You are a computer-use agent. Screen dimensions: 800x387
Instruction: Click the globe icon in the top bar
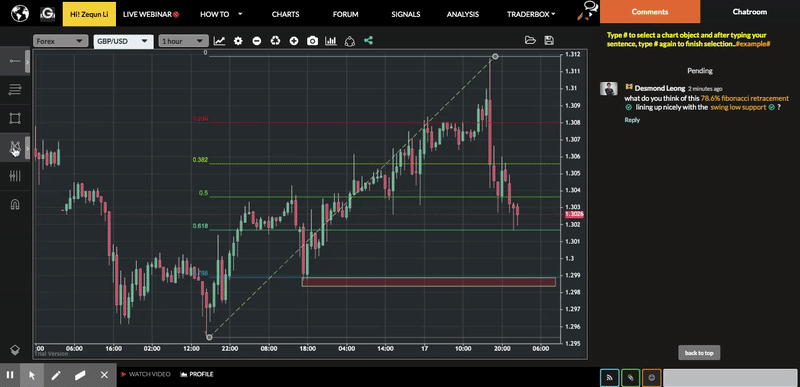[20, 13]
